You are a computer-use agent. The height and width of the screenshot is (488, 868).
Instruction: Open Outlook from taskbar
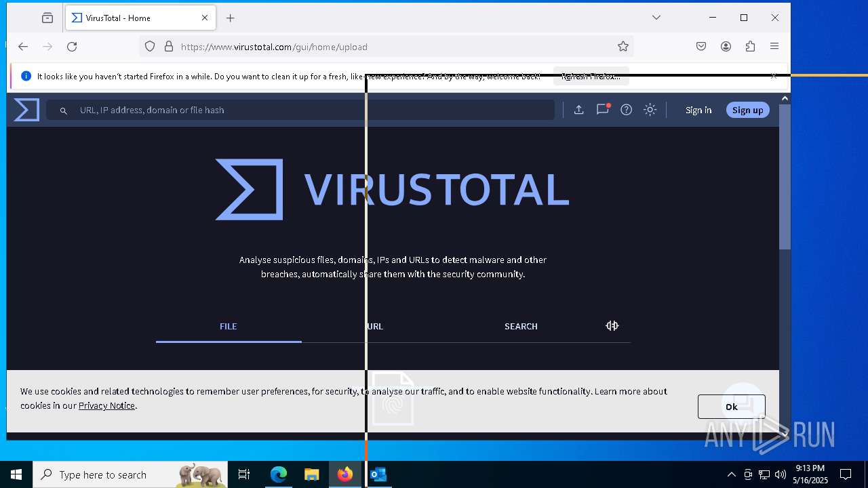[x=378, y=474]
